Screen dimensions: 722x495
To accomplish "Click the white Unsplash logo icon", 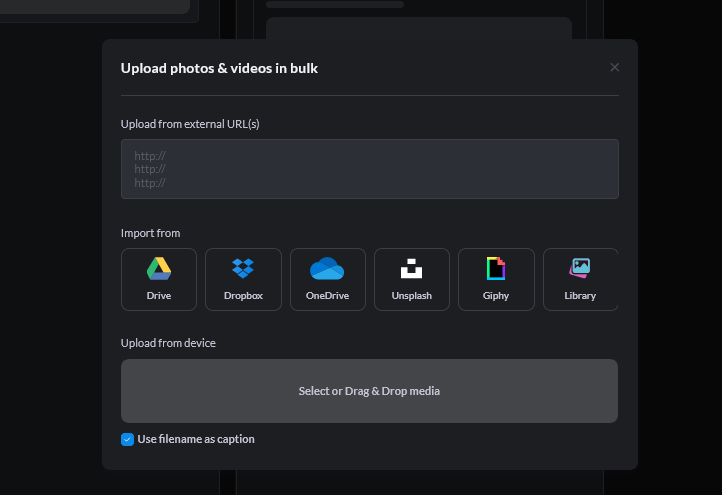I will 411,269.
